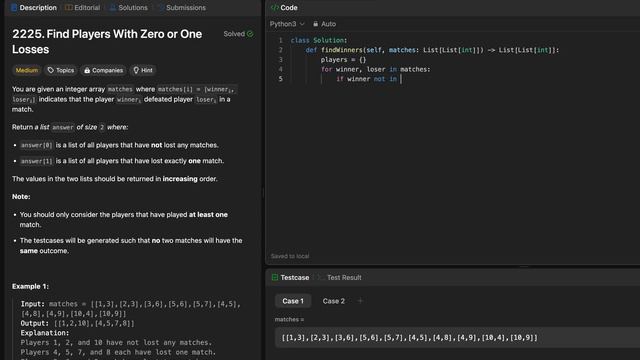The width and height of the screenshot is (640, 360).
Task: View the Submissions tab
Action: pos(182,8)
